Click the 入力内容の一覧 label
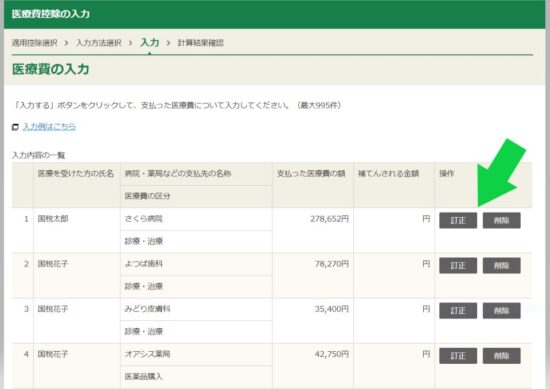This screenshot has height=389, width=550. tap(39, 155)
